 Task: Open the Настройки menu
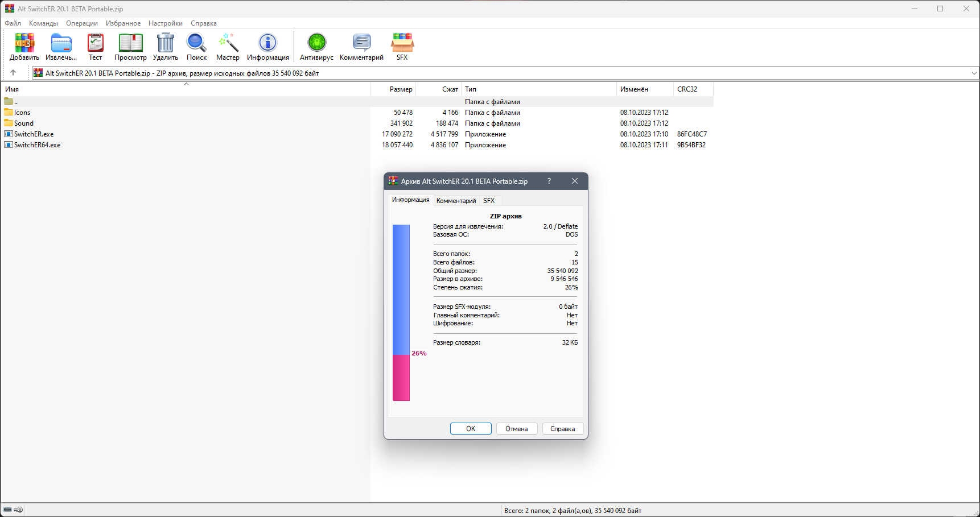(x=165, y=23)
